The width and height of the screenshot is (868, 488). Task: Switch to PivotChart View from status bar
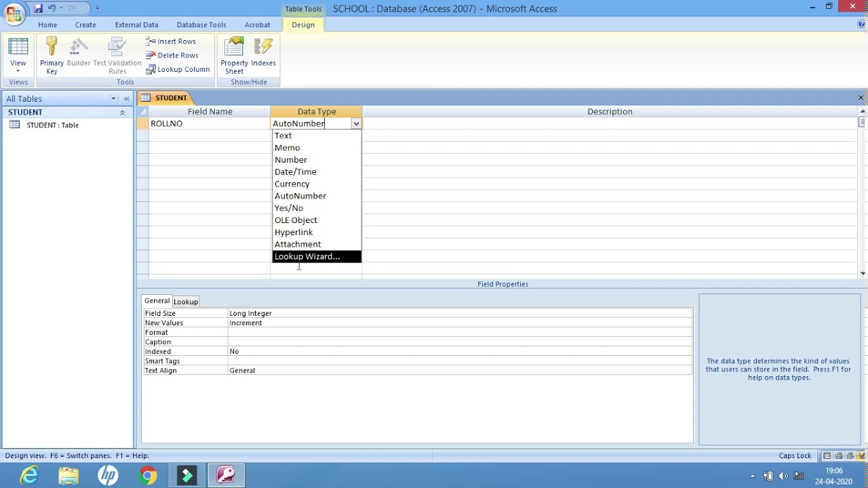(850, 456)
